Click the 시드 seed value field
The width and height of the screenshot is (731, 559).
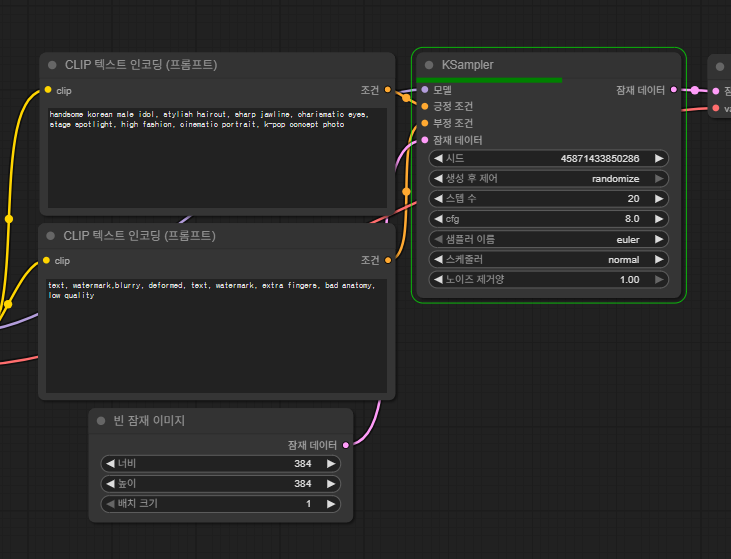pyautogui.click(x=548, y=159)
